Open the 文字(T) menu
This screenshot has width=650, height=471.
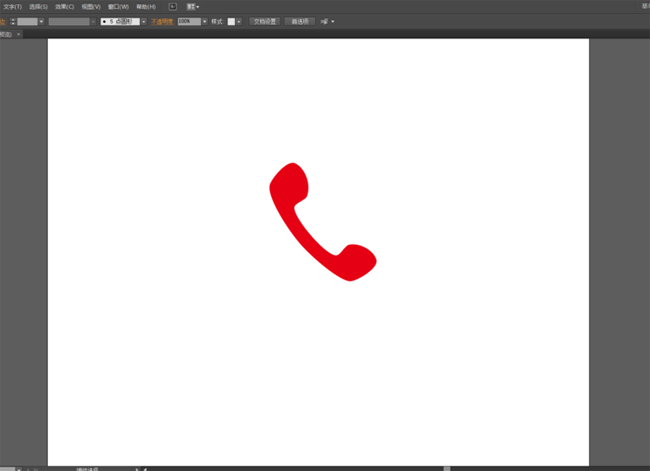[12, 7]
